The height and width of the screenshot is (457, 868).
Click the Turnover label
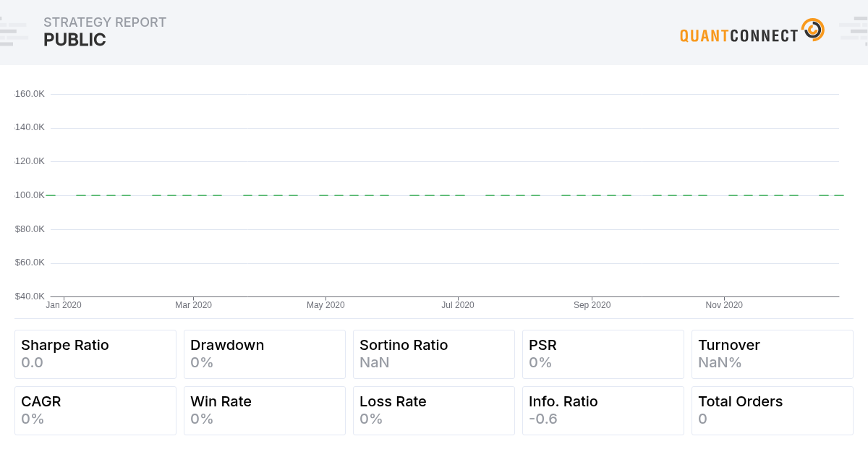729,346
